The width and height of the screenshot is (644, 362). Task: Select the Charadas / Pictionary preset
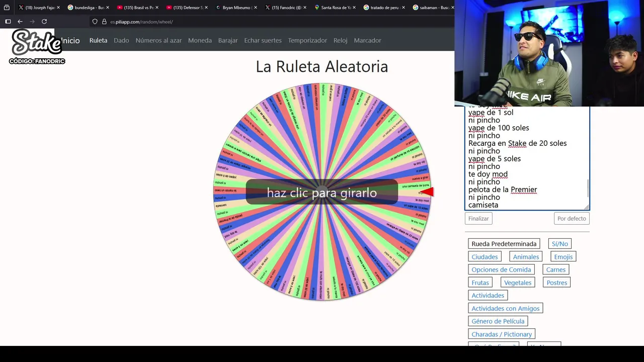coord(502,334)
